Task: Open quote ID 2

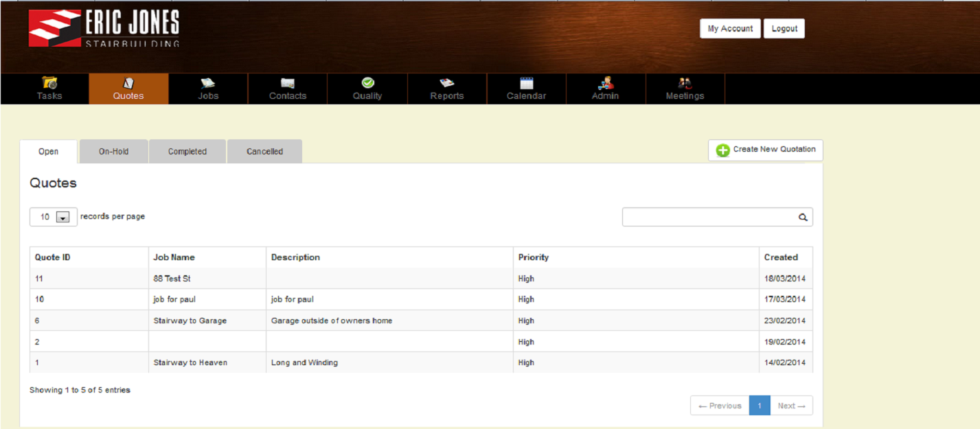Action: [x=37, y=342]
